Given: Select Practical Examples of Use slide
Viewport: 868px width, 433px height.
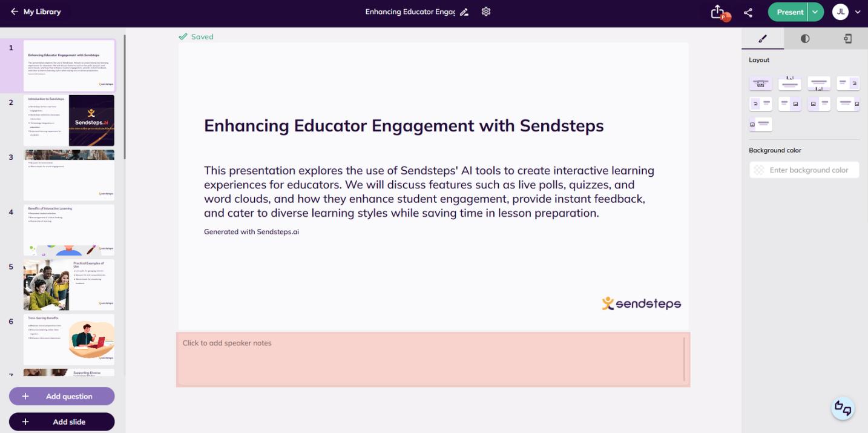Looking at the screenshot, I should [69, 285].
